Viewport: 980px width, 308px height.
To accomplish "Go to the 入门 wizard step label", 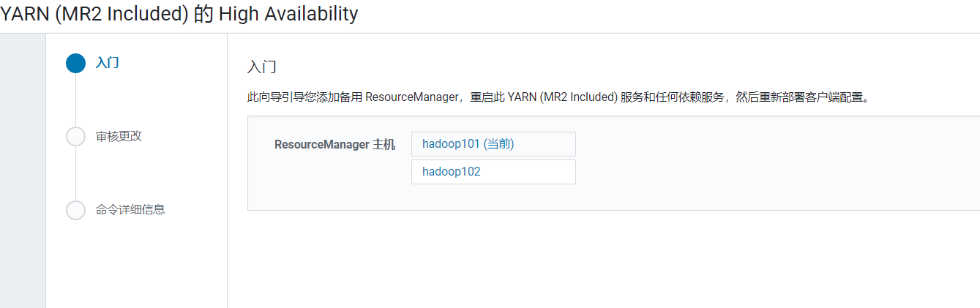I will click(x=108, y=63).
